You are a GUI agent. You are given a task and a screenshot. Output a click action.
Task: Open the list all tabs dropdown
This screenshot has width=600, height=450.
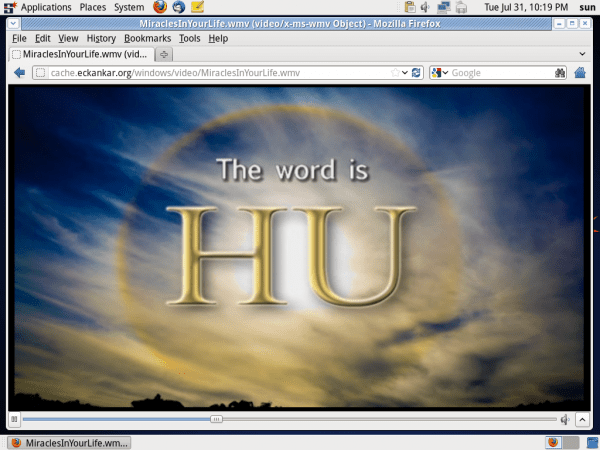(583, 54)
